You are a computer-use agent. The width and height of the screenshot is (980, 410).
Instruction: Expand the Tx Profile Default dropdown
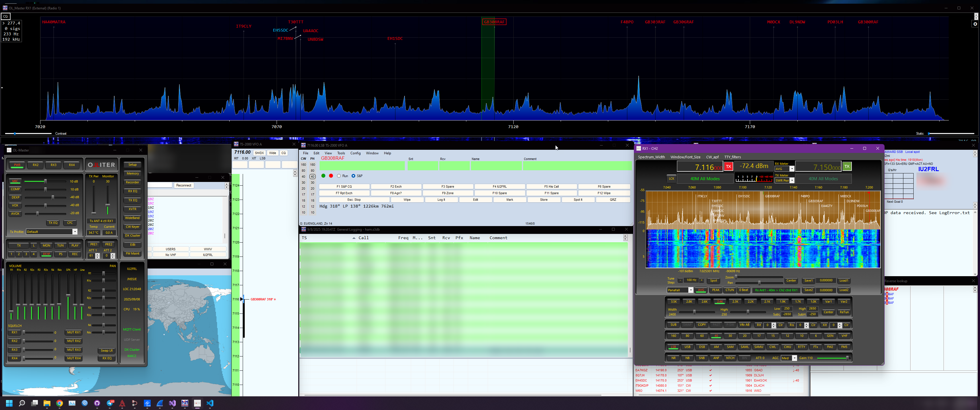pos(75,232)
